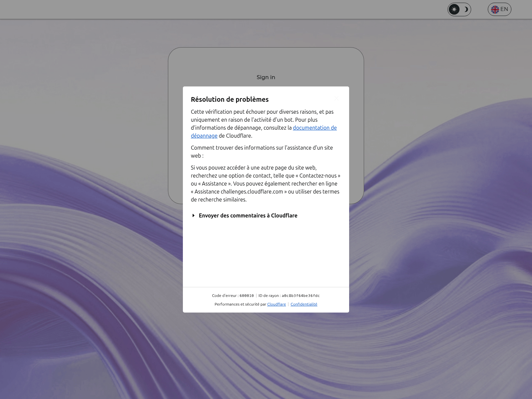Click the Sign in heading
Viewport: 532px width, 399px height.
coord(266,77)
